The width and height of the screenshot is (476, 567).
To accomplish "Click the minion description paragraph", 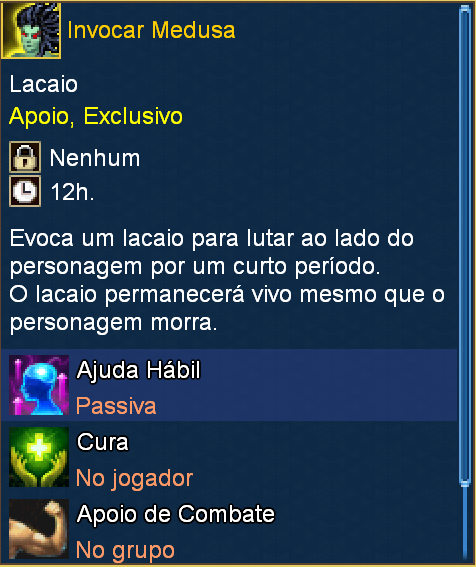I will click(x=227, y=280).
